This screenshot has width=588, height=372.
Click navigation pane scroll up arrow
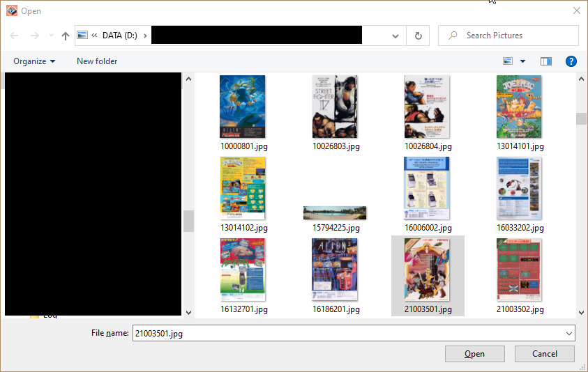(188, 79)
